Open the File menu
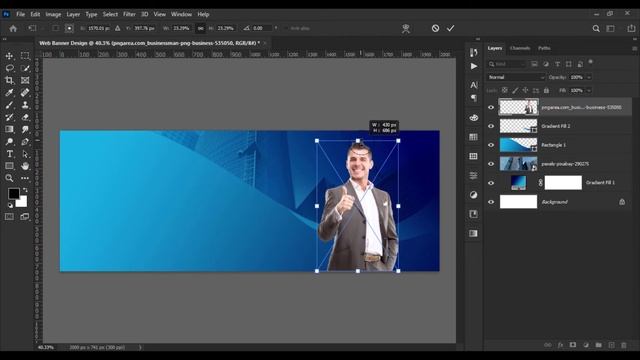This screenshot has height=360, width=640. pos(20,14)
